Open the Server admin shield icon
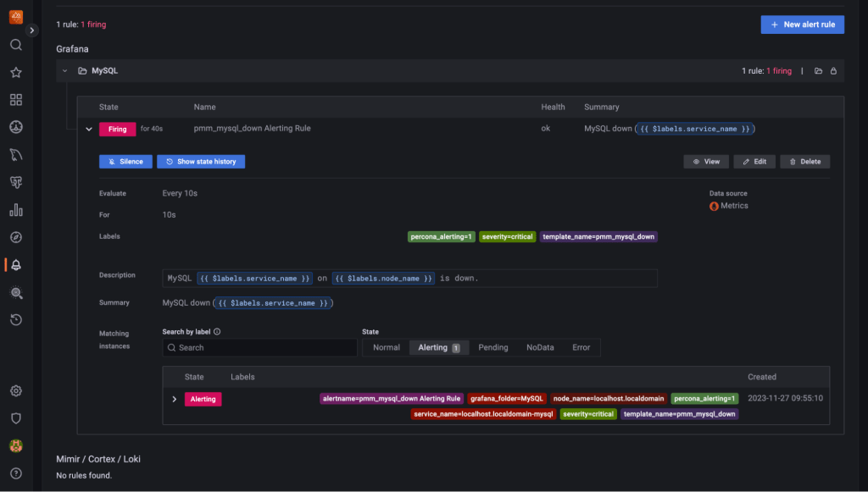This screenshot has height=492, width=868. tap(15, 417)
